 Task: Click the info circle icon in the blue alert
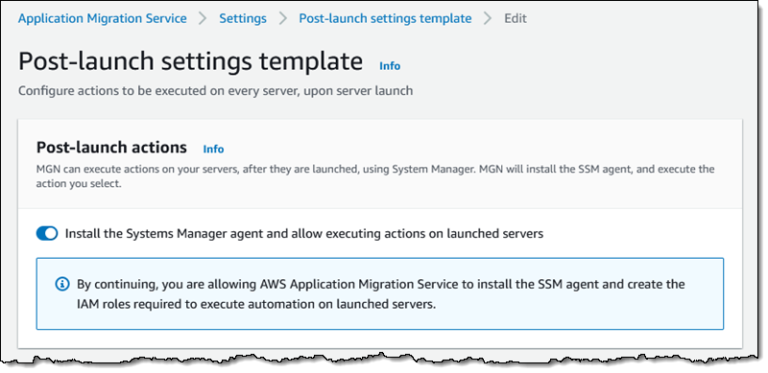point(62,284)
